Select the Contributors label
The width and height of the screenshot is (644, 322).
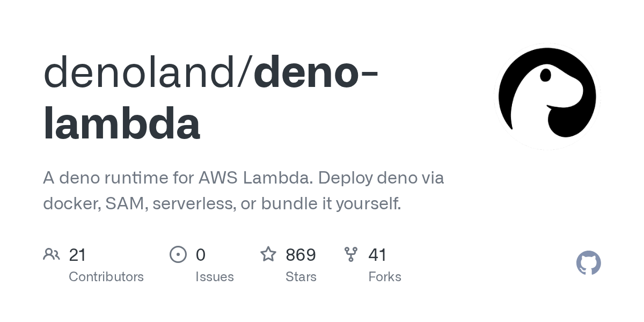pyautogui.click(x=106, y=277)
